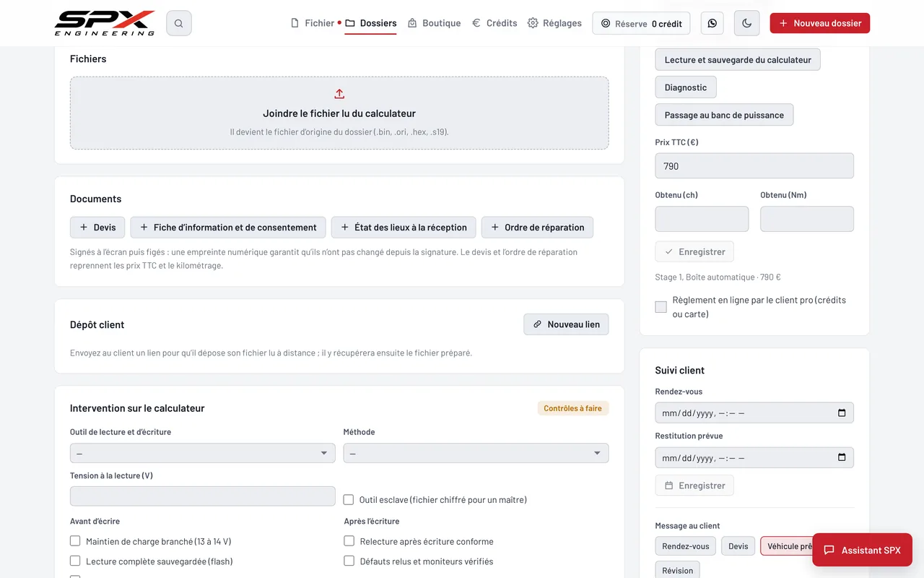Add a Devis document
This screenshot has height=578, width=924.
coord(97,228)
